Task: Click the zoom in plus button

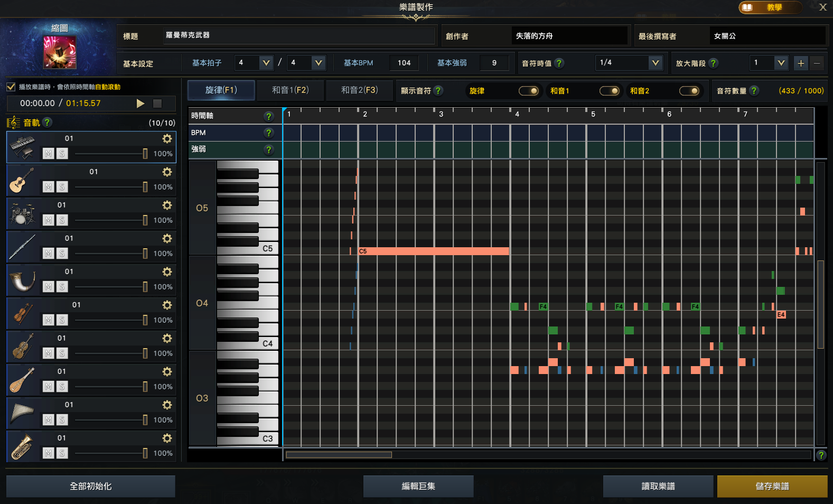Action: [x=801, y=63]
